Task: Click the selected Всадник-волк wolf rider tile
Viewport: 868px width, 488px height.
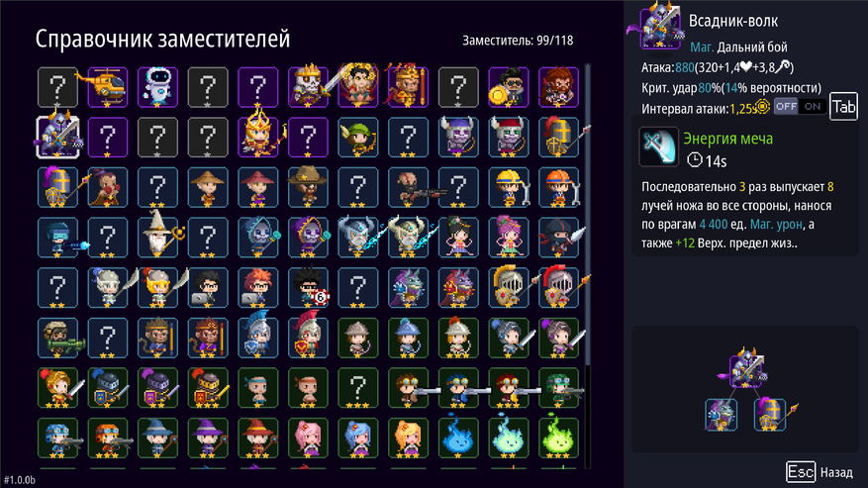Action: (57, 137)
